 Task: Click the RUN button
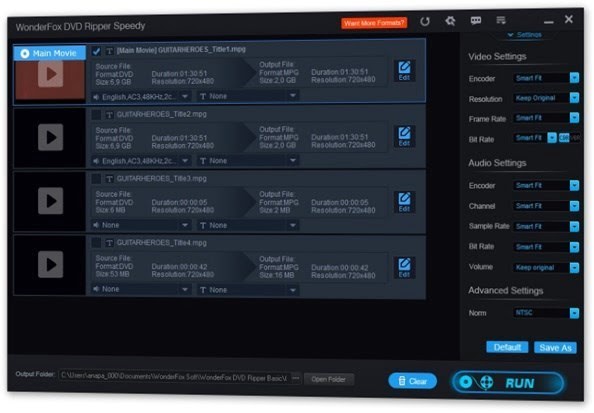508,382
